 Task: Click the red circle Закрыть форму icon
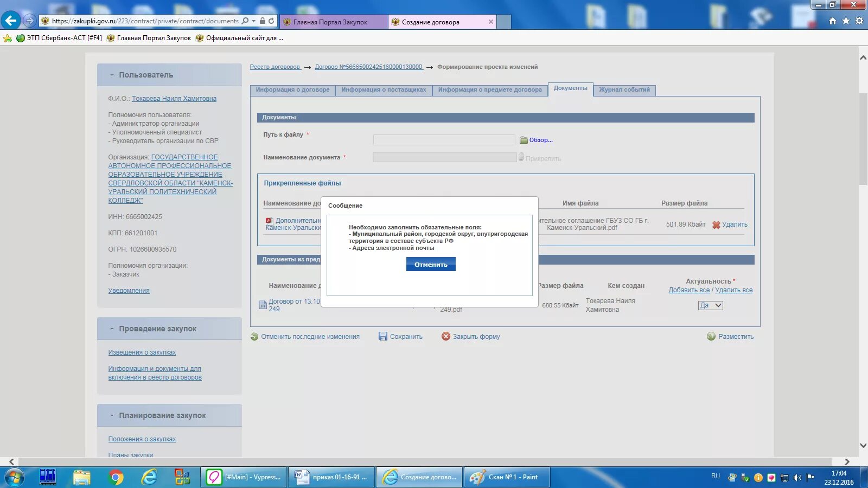tap(446, 336)
